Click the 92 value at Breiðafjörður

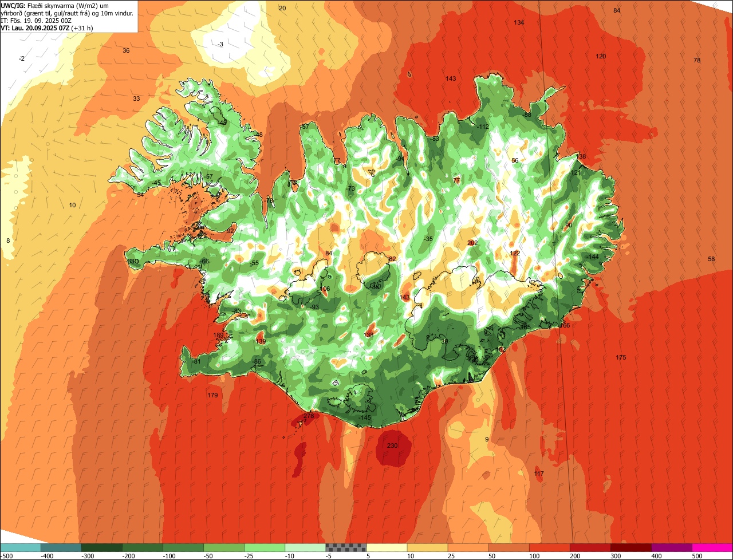[230, 230]
